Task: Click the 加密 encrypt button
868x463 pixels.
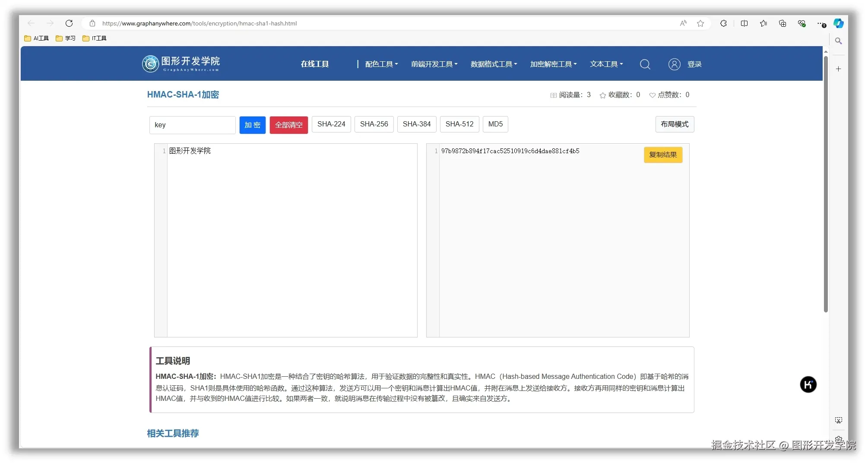Action: click(252, 125)
